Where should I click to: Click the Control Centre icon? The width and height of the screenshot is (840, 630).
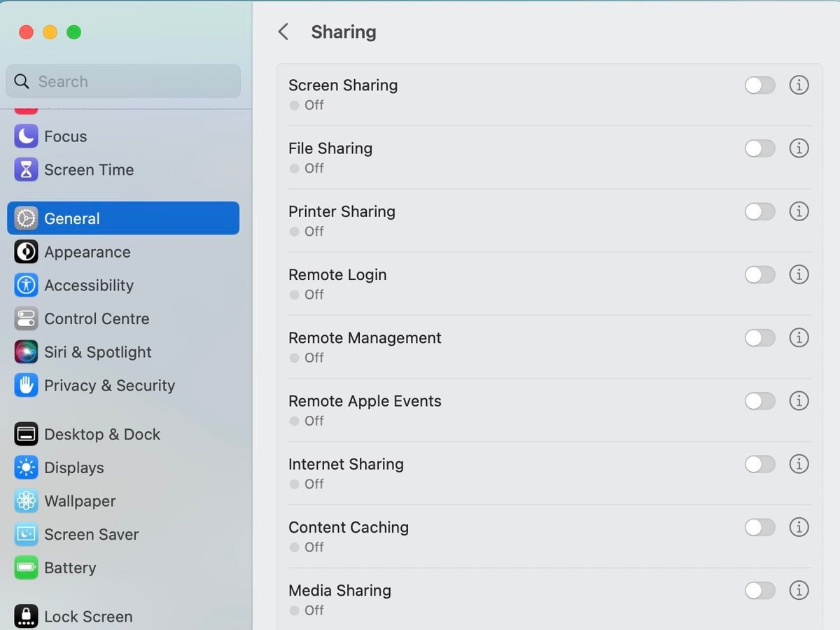pos(26,318)
